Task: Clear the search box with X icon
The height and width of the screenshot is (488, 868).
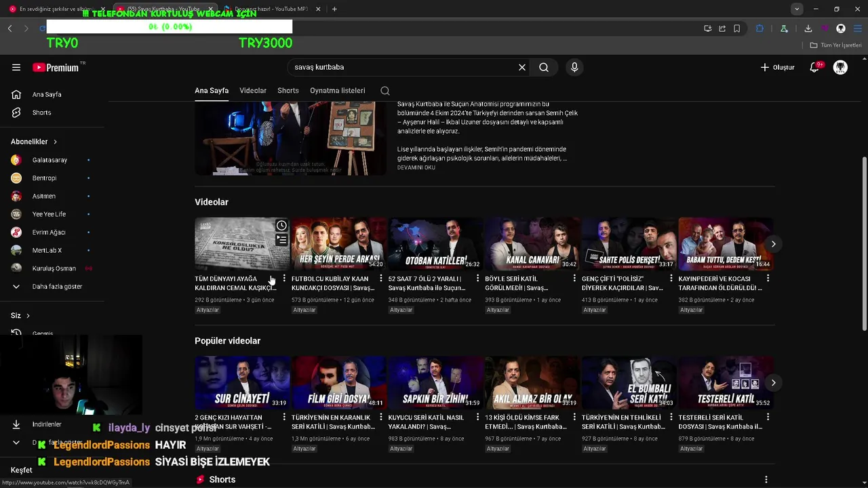Action: point(522,67)
